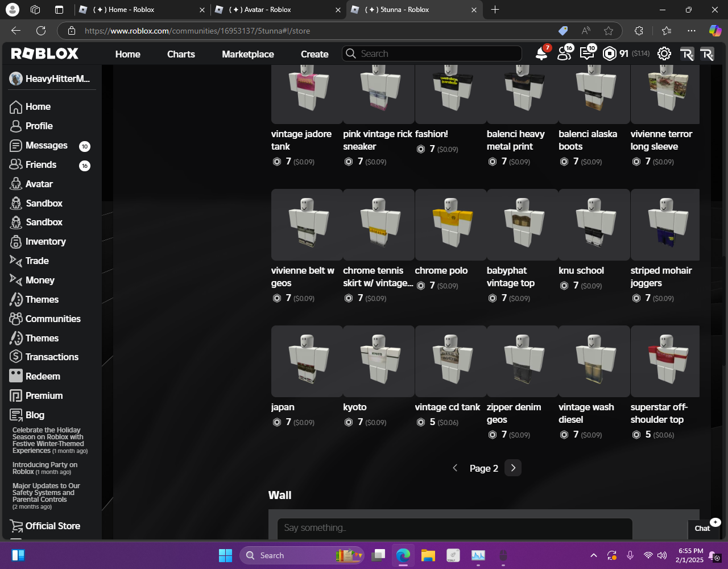Screen dimensions: 728x569
Task: Open the settings gear icon
Action: [664, 54]
